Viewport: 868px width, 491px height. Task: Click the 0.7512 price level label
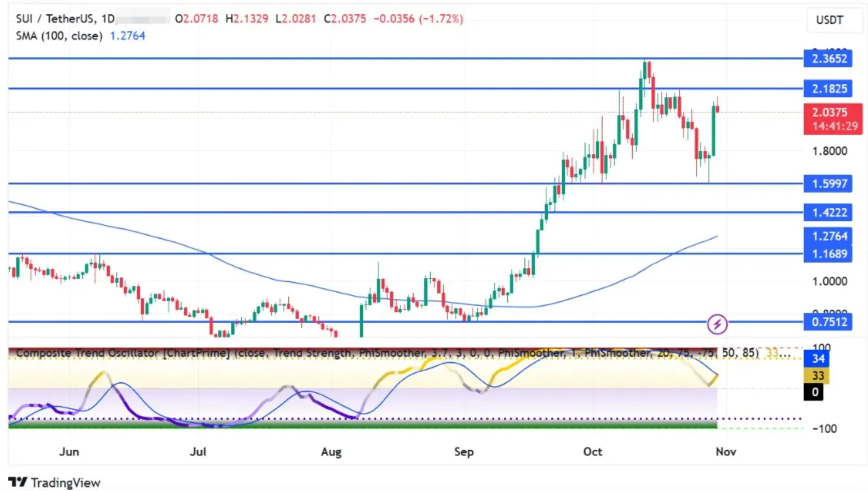click(828, 322)
